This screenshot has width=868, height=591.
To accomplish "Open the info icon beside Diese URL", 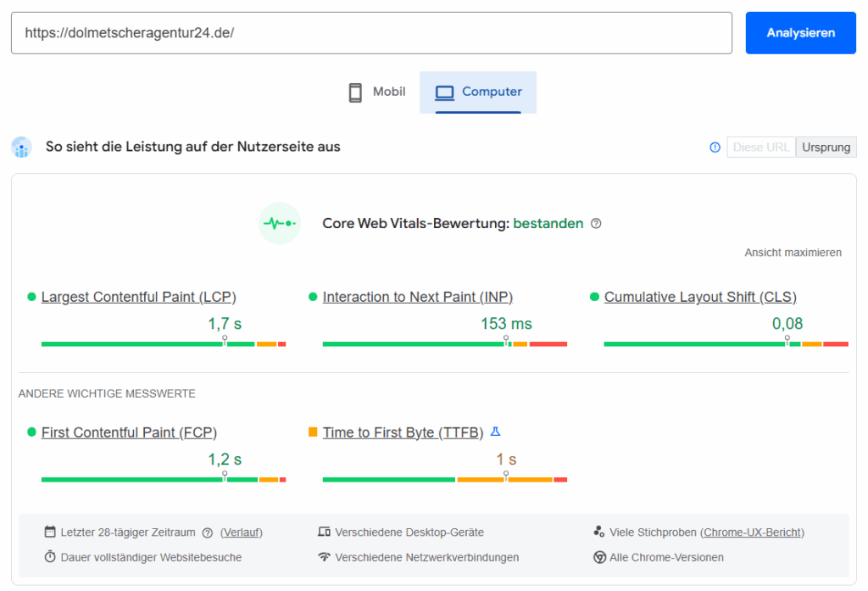I will click(x=715, y=148).
